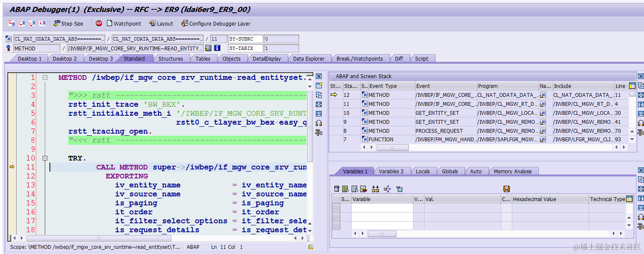
Task: Click the green list icon next to the trash
Action: [x=346, y=189]
